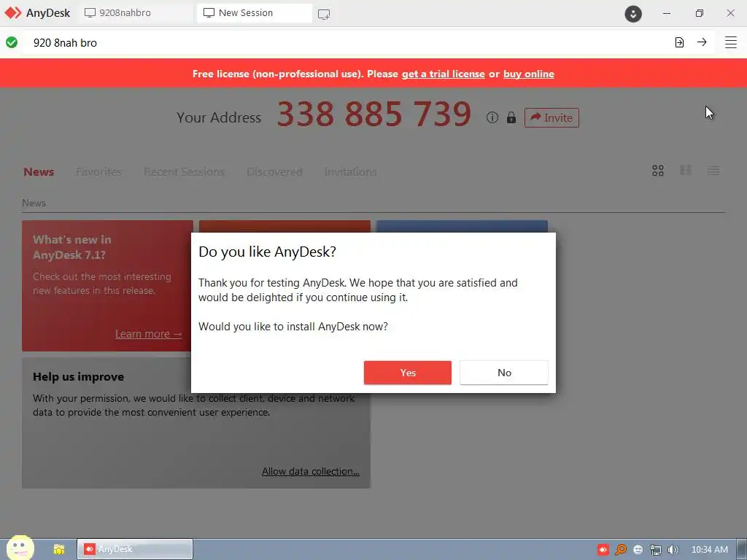Click the info icon next to Your Address

[x=492, y=117]
